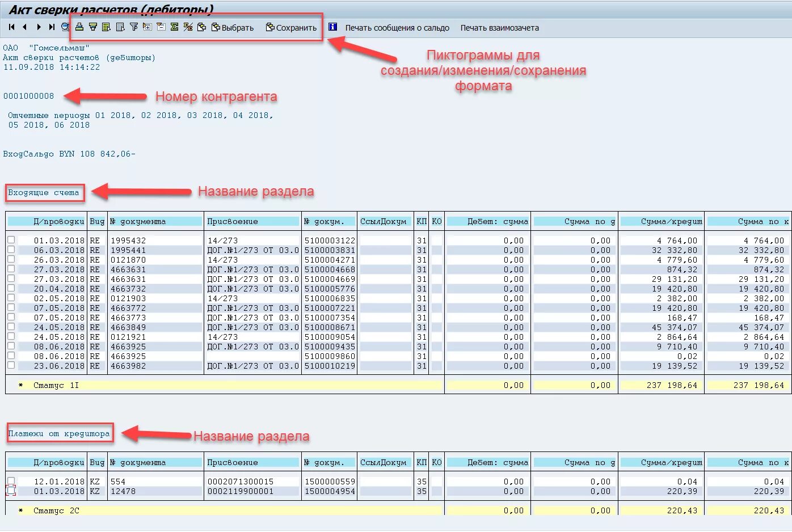The width and height of the screenshot is (792, 532).
Task: Click Печать сообщения о сальдо
Action: tap(397, 28)
